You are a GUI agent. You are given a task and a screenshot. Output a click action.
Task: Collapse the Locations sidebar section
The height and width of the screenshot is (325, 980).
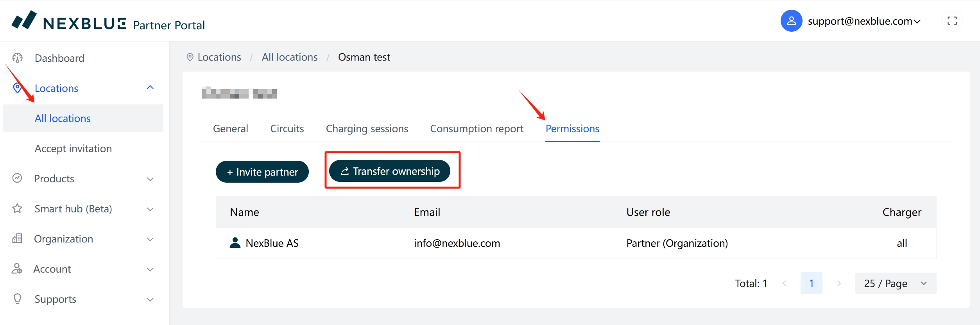point(150,88)
